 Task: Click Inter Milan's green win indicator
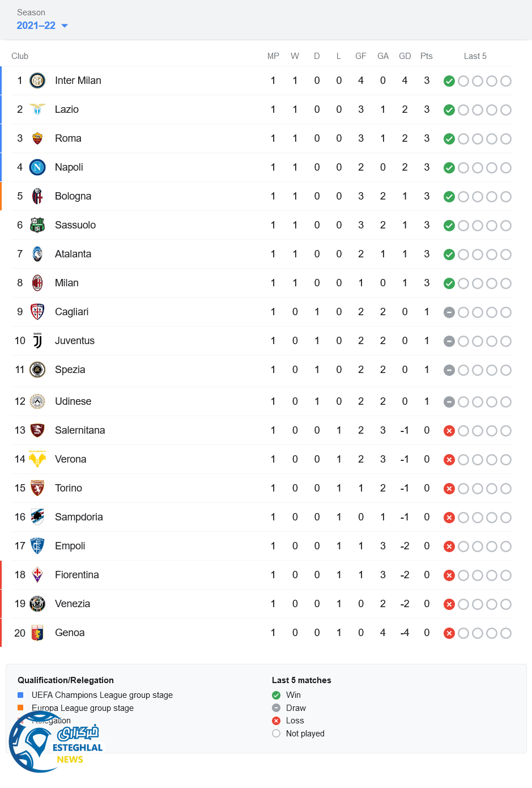(449, 81)
